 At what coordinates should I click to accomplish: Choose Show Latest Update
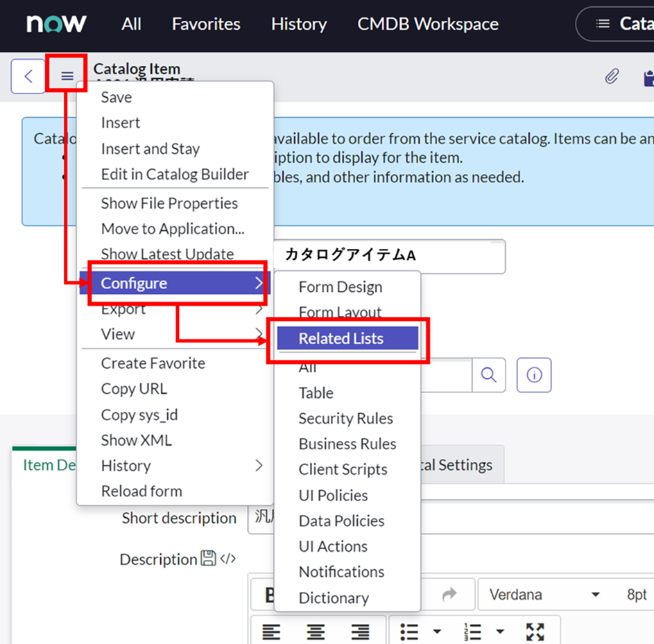(175, 254)
